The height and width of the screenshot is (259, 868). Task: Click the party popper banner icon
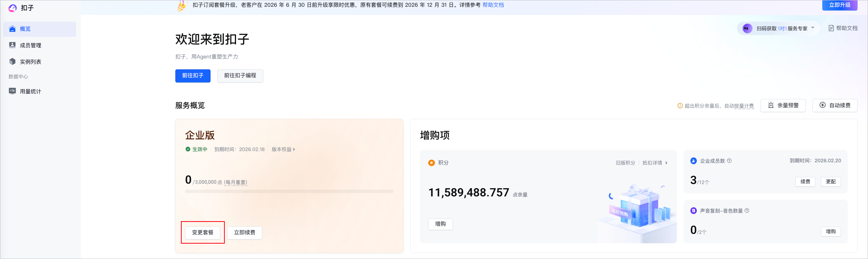182,6
